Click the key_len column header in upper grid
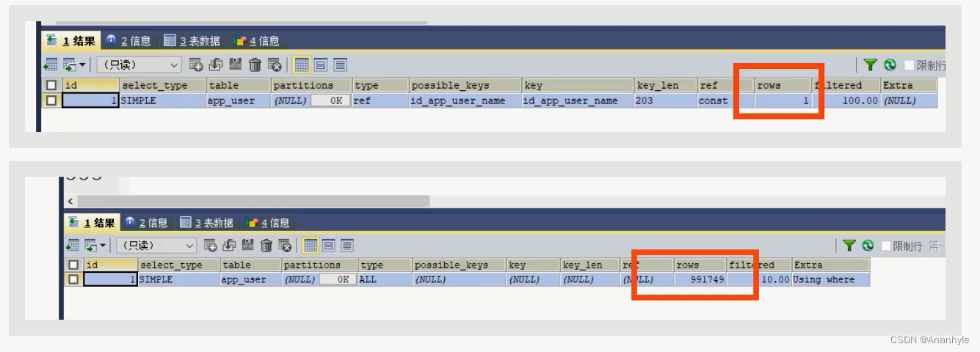Viewport: 980px width, 352px height. (665, 85)
